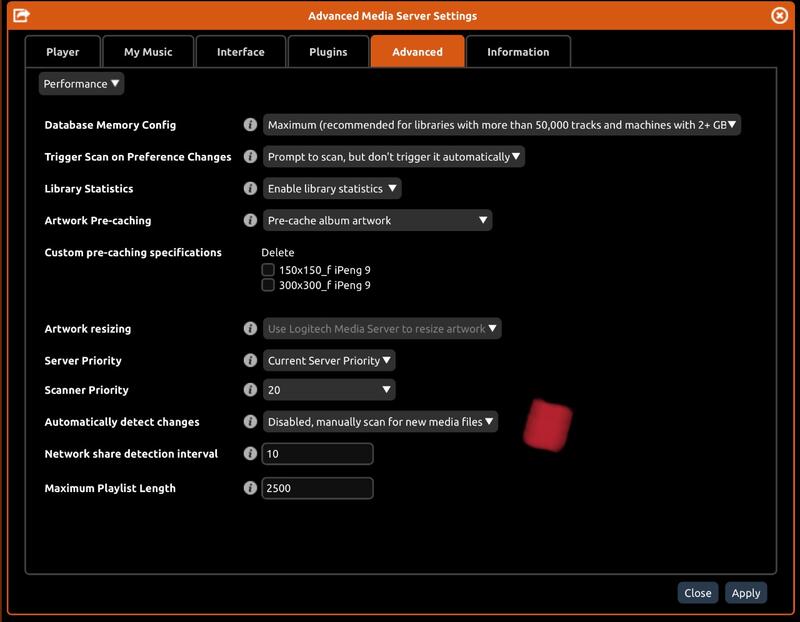Open the Plugins tab
The image size is (800, 622).
pos(328,52)
